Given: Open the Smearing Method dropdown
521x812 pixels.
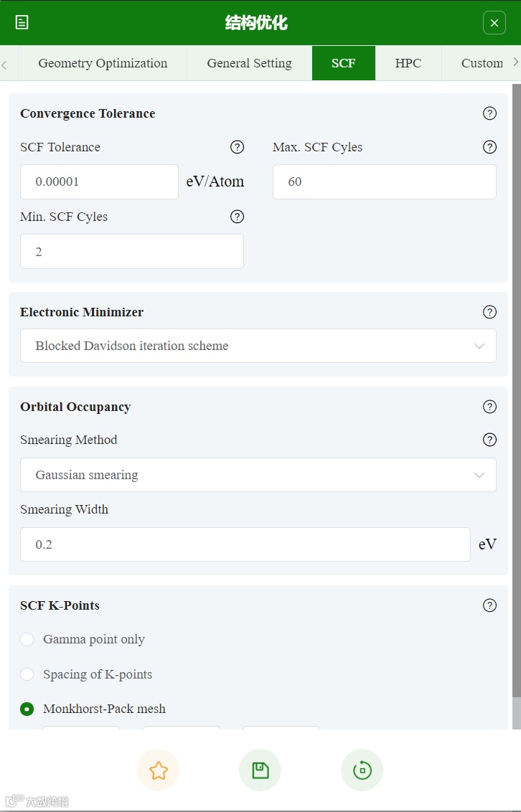Looking at the screenshot, I should pyautogui.click(x=258, y=475).
